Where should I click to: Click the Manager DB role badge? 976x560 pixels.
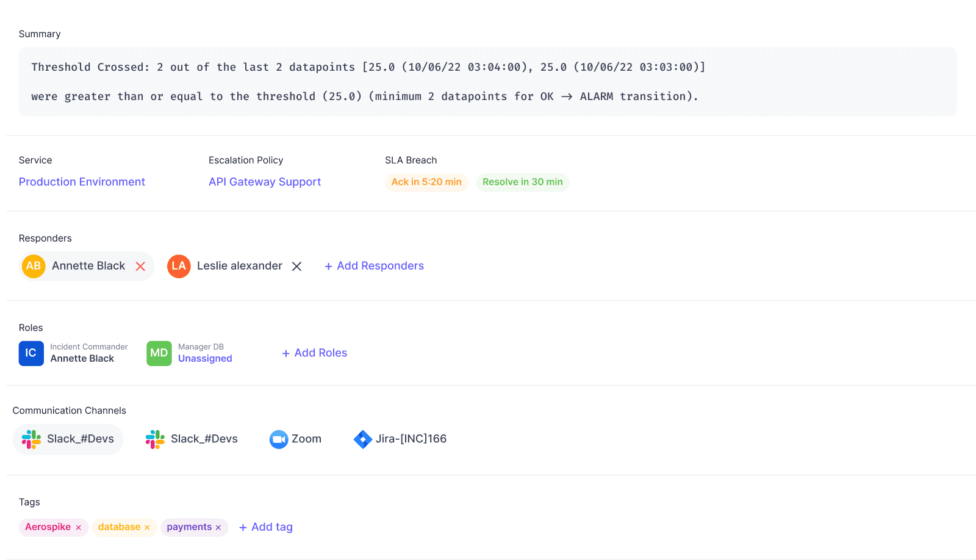tap(159, 353)
